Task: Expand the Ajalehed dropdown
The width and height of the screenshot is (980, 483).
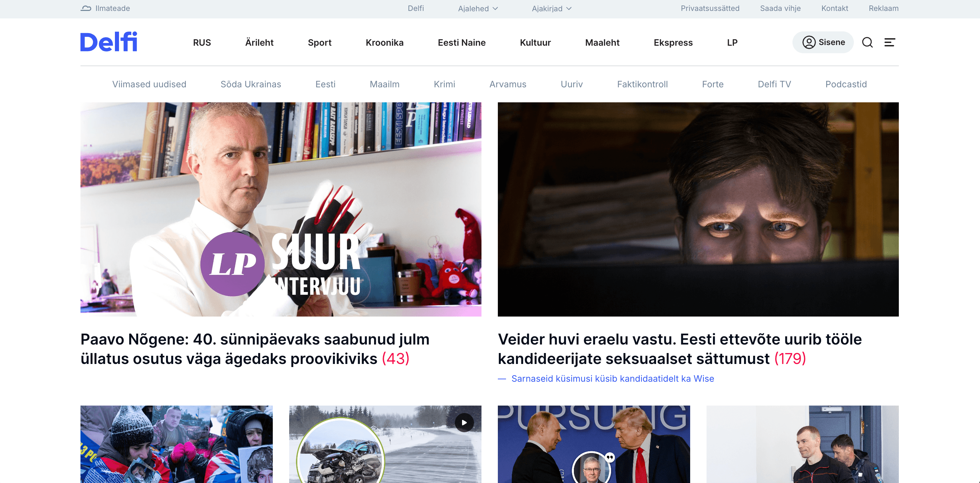Action: (x=478, y=9)
